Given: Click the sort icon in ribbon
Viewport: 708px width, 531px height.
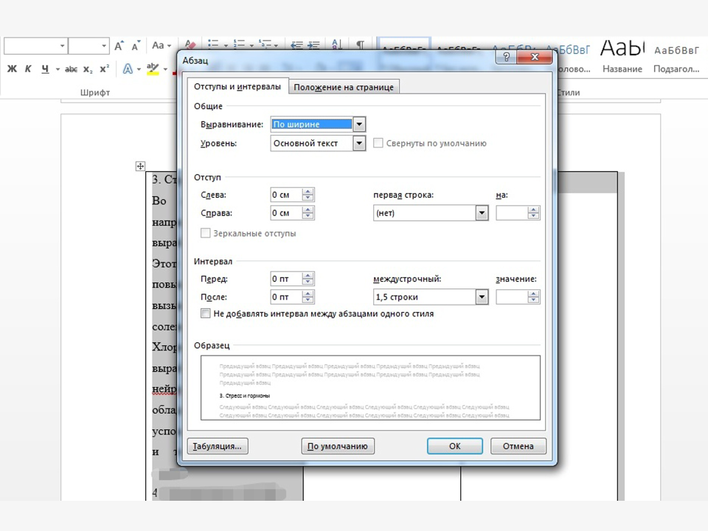Looking at the screenshot, I should coord(336,44).
